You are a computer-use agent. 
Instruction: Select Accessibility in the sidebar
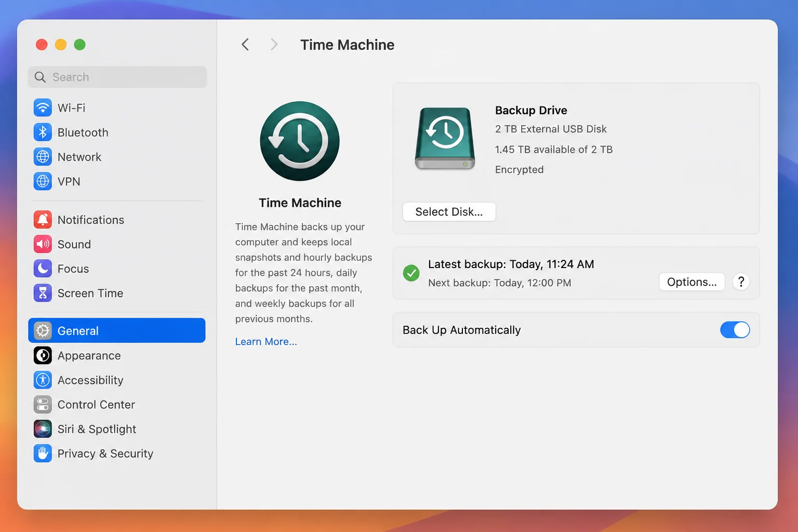[117, 380]
